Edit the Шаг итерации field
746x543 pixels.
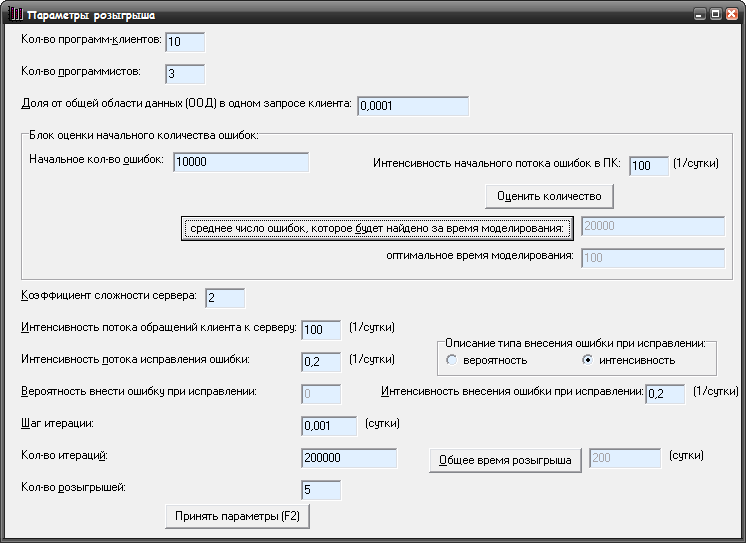click(x=329, y=426)
